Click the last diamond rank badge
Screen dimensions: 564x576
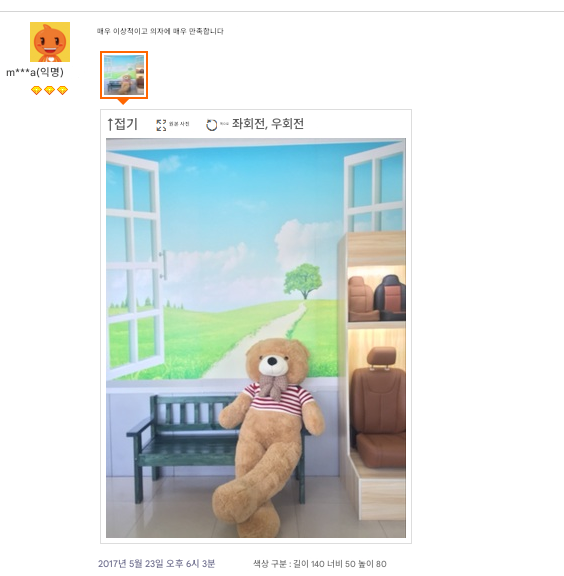(62, 90)
